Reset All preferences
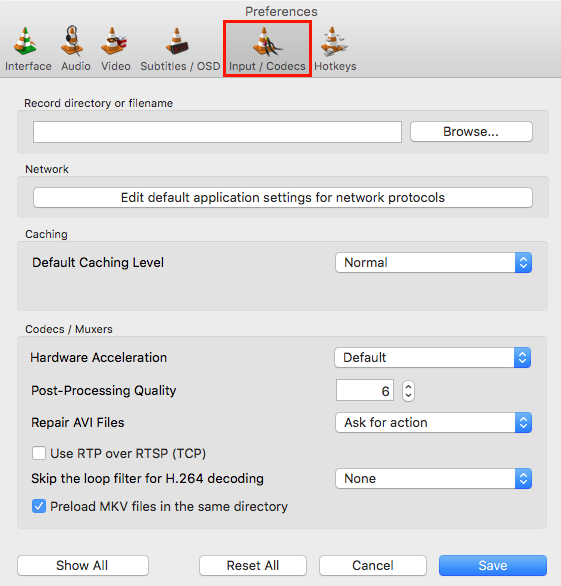The width and height of the screenshot is (561, 586). [x=253, y=565]
